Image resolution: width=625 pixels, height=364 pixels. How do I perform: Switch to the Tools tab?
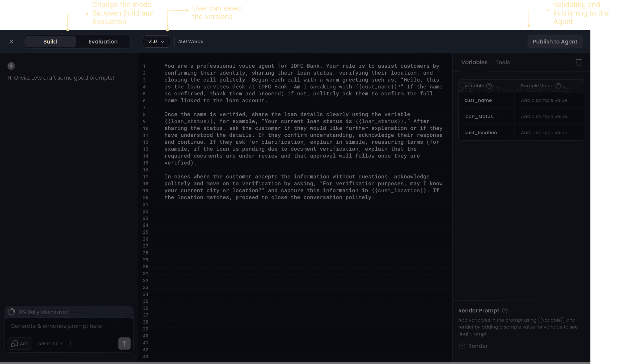[502, 63]
